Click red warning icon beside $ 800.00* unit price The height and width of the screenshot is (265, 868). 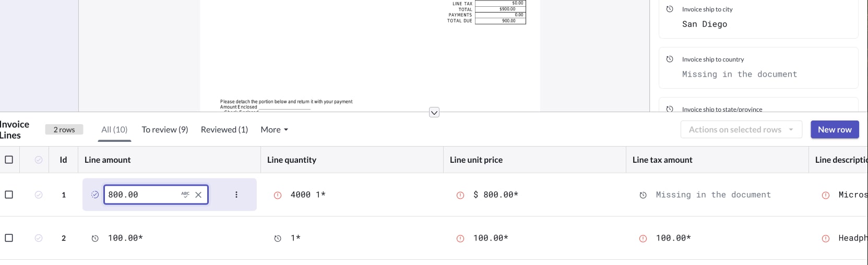460,195
